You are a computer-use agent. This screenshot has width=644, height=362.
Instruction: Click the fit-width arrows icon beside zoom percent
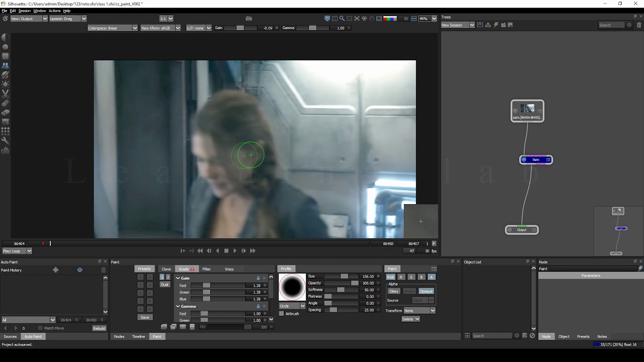[x=414, y=19]
